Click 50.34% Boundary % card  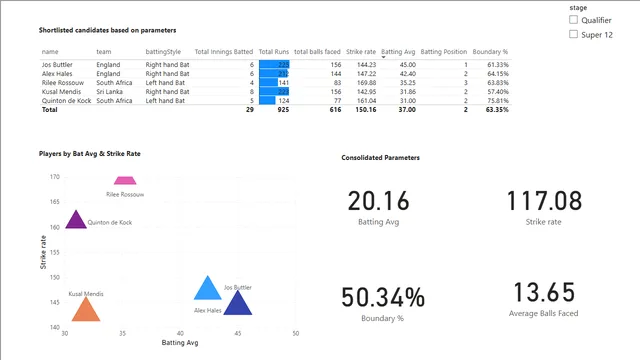tap(383, 304)
